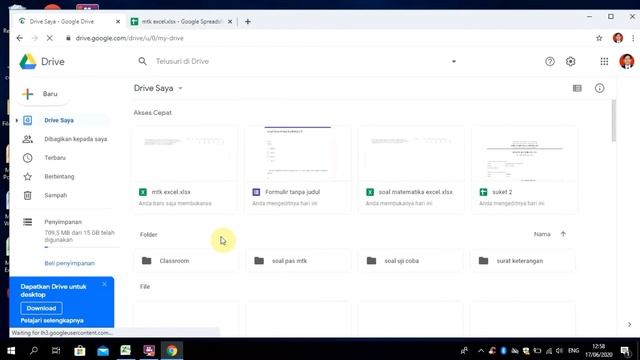Click the Beli penyimpanan link
Image resolution: width=640 pixels, height=360 pixels.
click(x=69, y=263)
